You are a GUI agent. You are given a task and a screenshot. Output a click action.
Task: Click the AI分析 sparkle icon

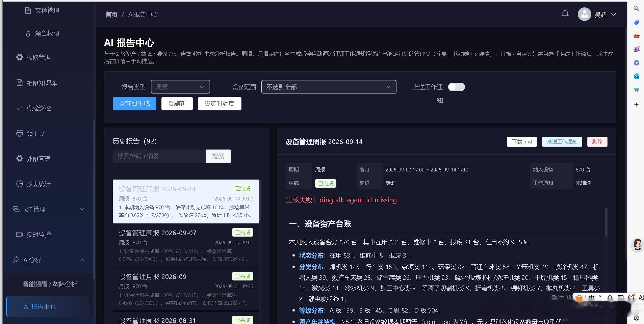[x=16, y=260]
